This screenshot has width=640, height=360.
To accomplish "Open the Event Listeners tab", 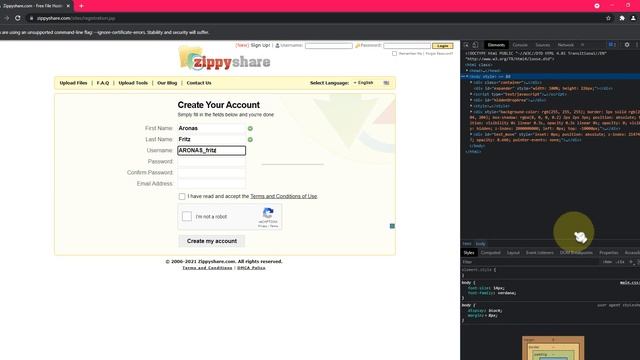I will (540, 253).
